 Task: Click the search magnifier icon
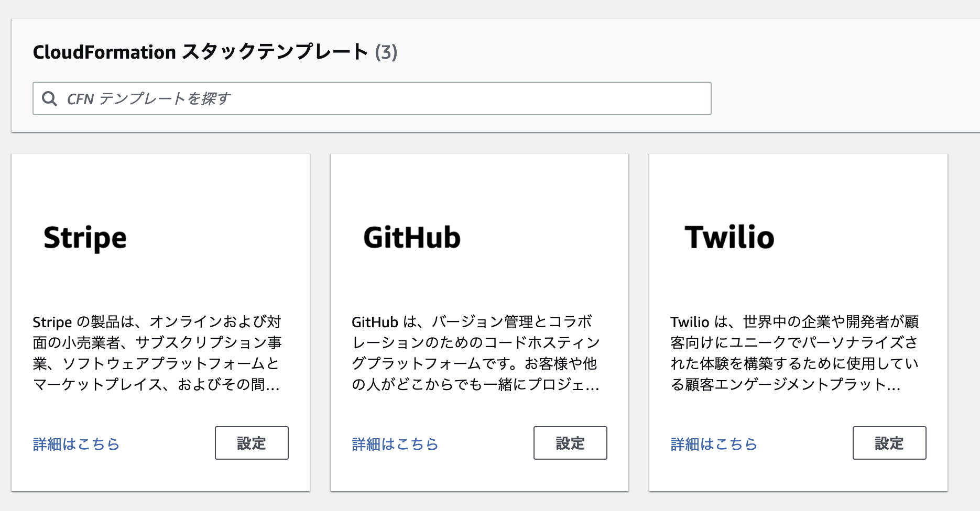[50, 98]
